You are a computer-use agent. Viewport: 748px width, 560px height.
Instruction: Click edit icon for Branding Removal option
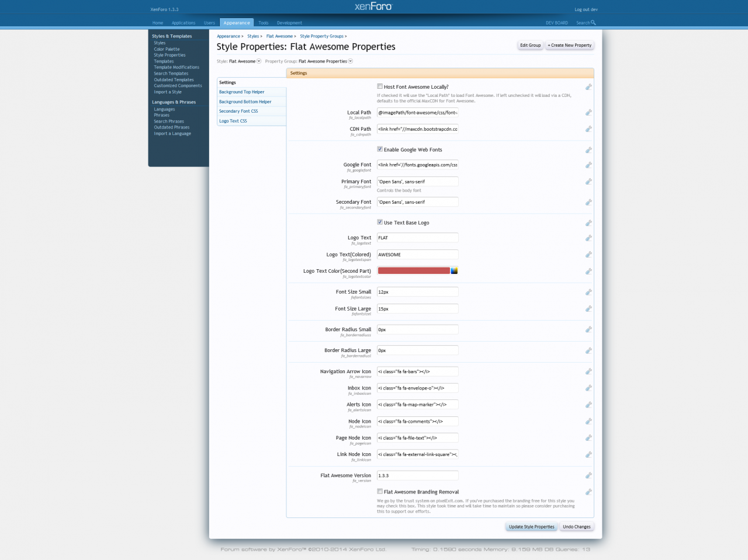tap(588, 492)
